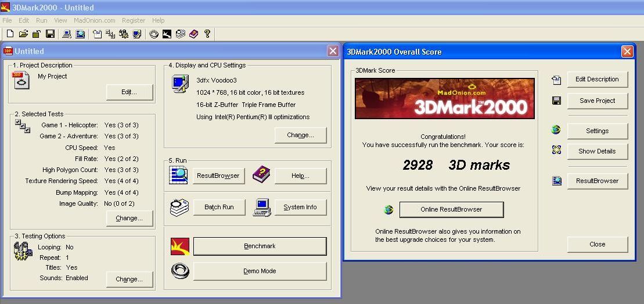Open Settings in score dialog
Image resolution: width=644 pixels, height=304 pixels.
click(x=597, y=131)
